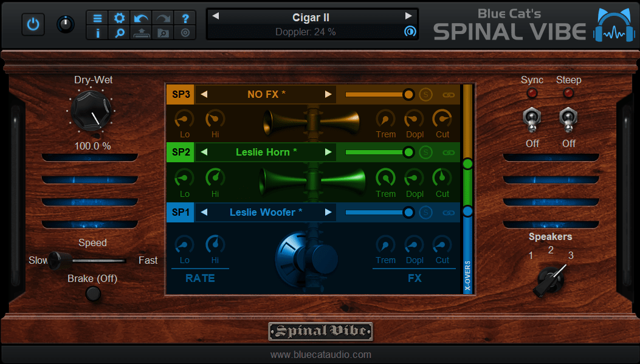This screenshot has width=640, height=364.
Task: Click the plugin power bypass button
Action: pyautogui.click(x=33, y=24)
